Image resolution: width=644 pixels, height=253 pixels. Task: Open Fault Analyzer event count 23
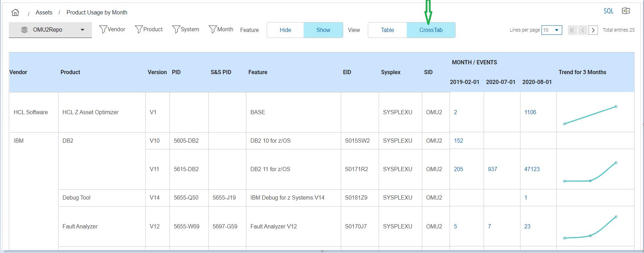click(x=527, y=227)
